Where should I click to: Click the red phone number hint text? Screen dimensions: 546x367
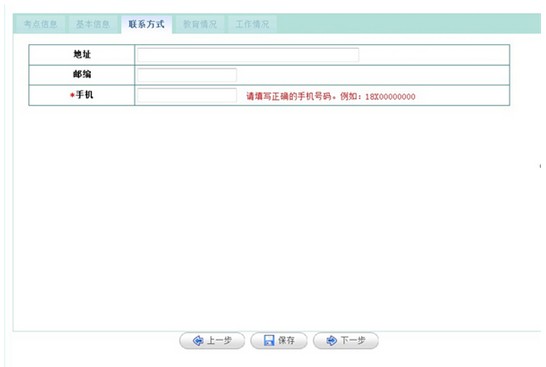[331, 96]
